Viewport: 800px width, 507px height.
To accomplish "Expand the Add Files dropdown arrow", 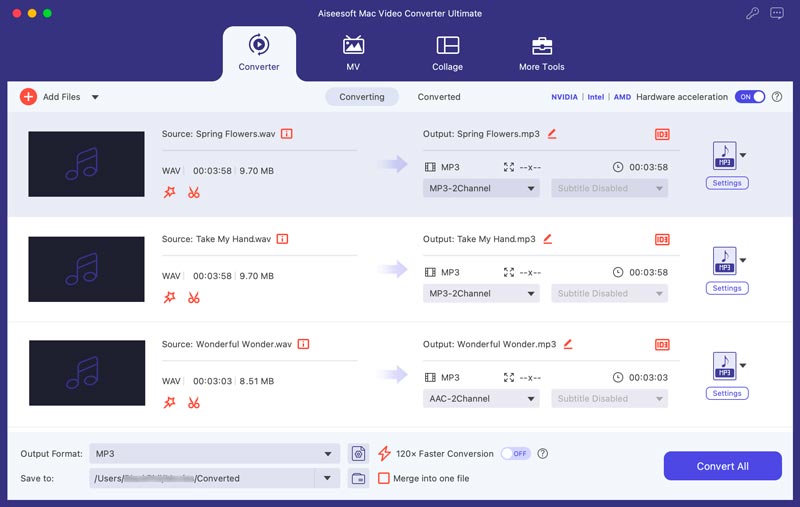I will click(95, 97).
